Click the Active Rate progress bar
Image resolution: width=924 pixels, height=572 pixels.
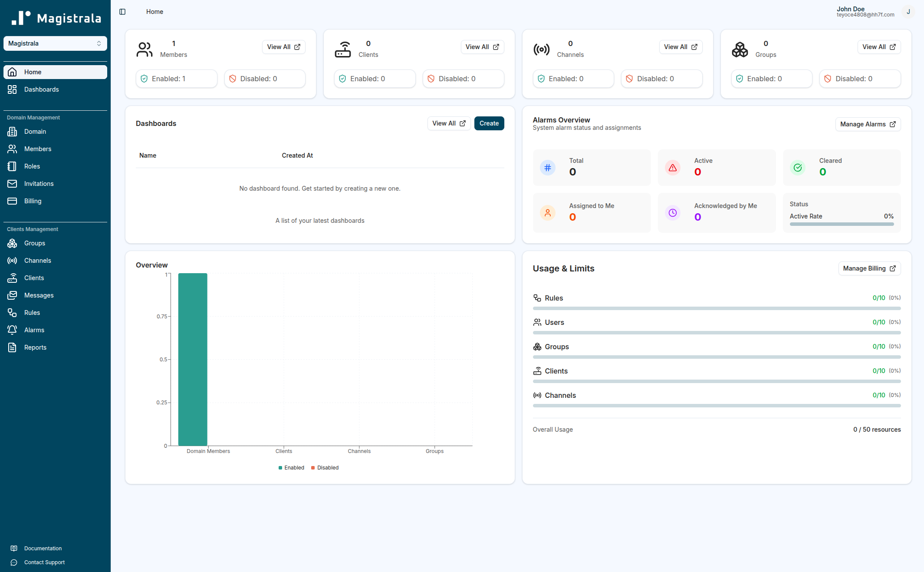click(x=842, y=224)
